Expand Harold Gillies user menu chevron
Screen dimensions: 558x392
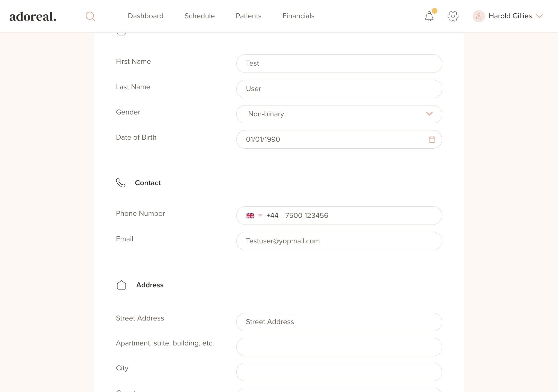click(x=539, y=16)
